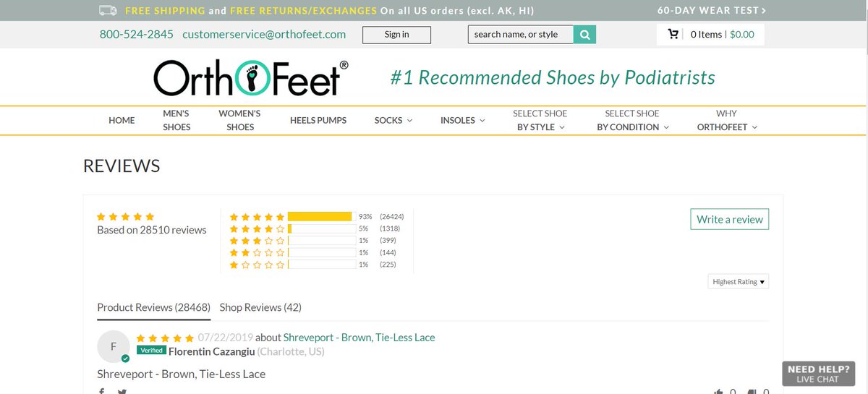This screenshot has width=868, height=394.
Task: Open the Need Help live chat
Action: [817, 374]
